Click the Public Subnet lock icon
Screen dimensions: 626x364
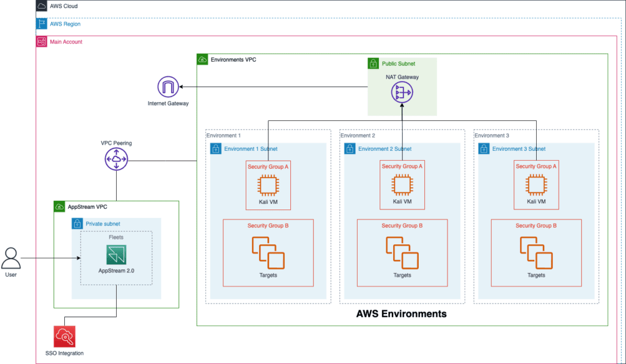[373, 64]
